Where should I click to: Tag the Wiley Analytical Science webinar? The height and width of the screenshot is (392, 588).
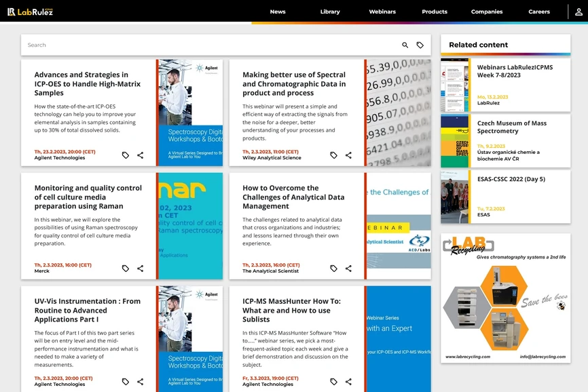click(333, 155)
